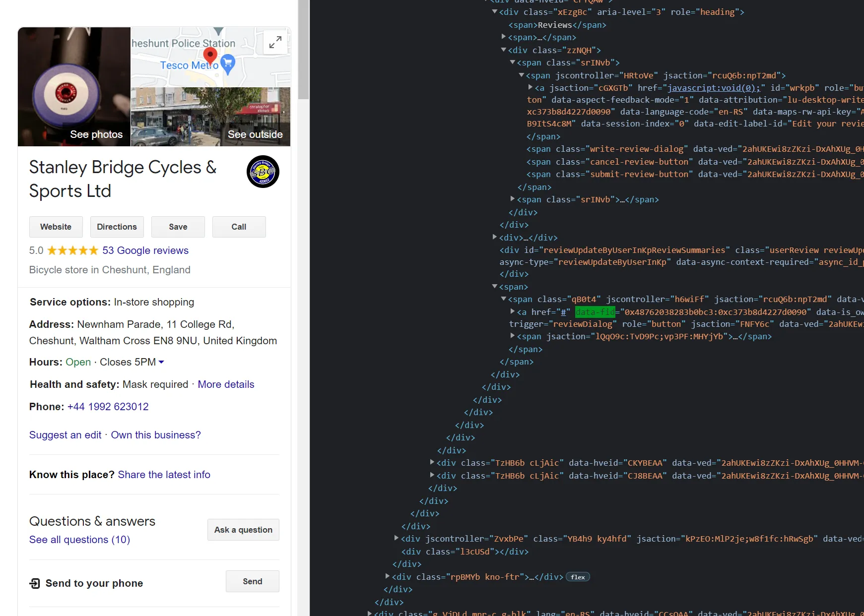Image resolution: width=864 pixels, height=616 pixels.
Task: Click Ask a question button
Action: 243,530
